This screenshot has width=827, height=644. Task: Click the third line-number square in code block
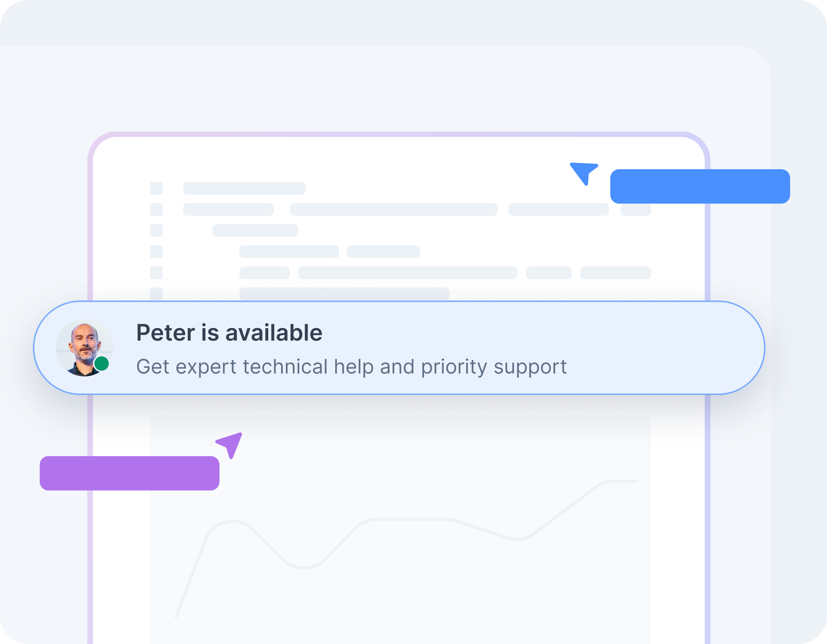(x=156, y=230)
